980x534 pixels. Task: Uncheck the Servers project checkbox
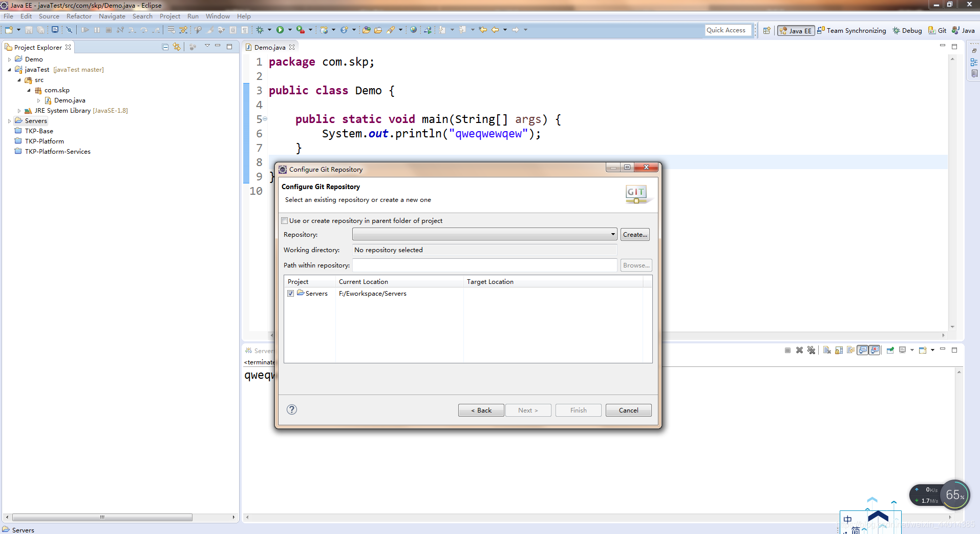point(290,294)
